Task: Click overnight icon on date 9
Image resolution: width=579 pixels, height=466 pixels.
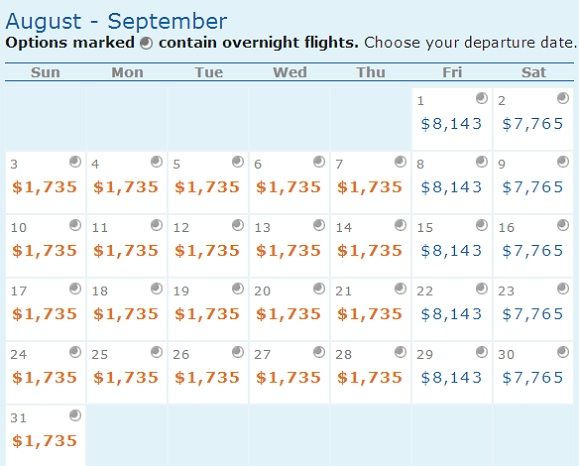Action: (x=563, y=162)
